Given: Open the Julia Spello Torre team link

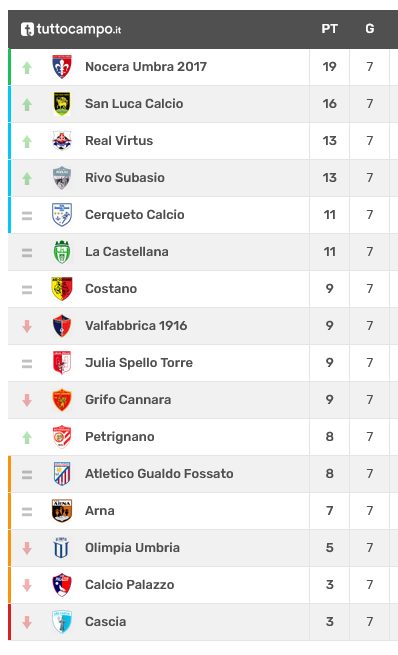Looking at the screenshot, I should point(139,363).
